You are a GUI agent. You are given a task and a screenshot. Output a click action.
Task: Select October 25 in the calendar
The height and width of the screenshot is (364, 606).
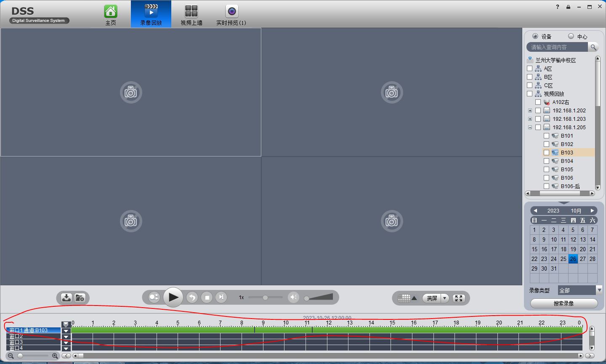[563, 259]
